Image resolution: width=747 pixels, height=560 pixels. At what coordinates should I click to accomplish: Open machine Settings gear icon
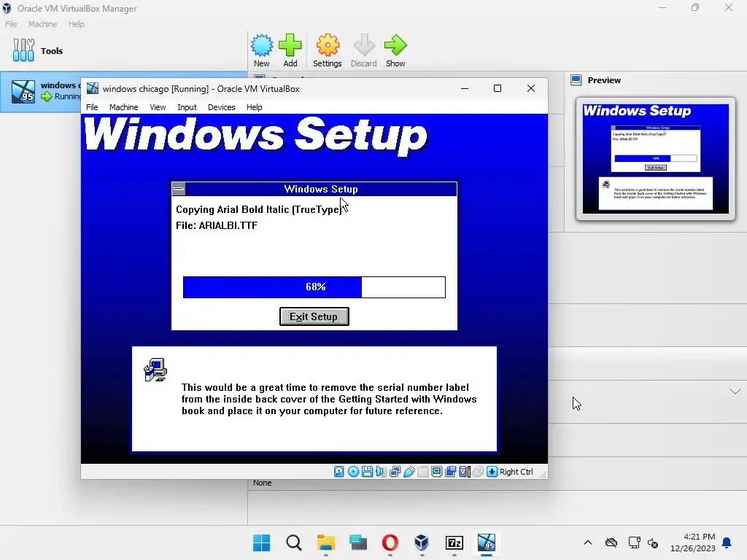328,50
